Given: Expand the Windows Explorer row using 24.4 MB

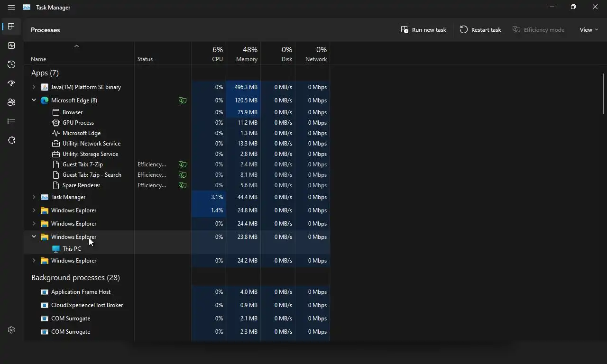Looking at the screenshot, I should pyautogui.click(x=34, y=224).
